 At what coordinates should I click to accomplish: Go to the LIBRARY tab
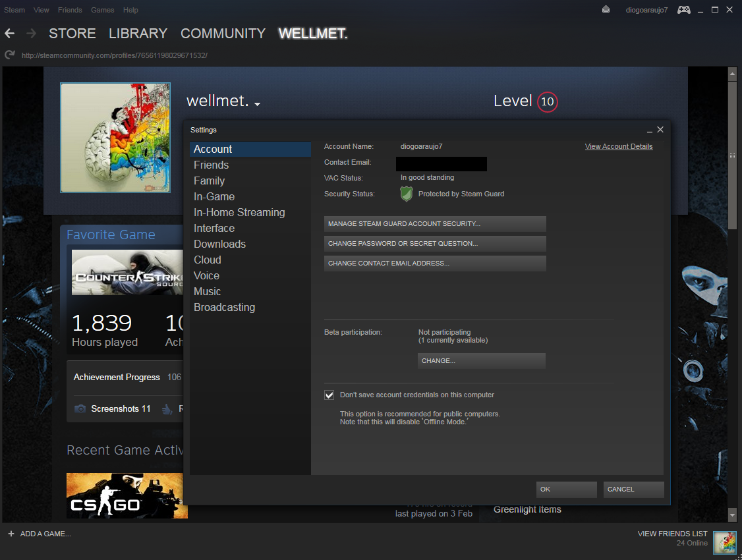point(138,34)
